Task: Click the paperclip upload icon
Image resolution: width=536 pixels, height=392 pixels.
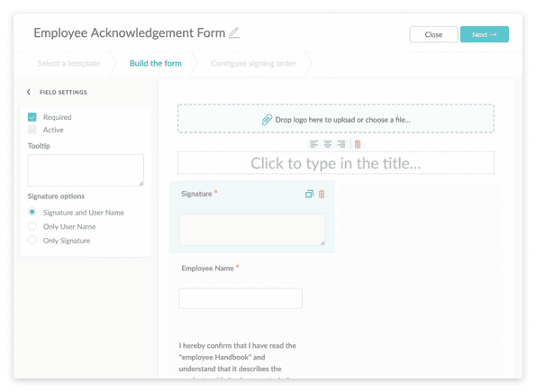Action: [267, 120]
